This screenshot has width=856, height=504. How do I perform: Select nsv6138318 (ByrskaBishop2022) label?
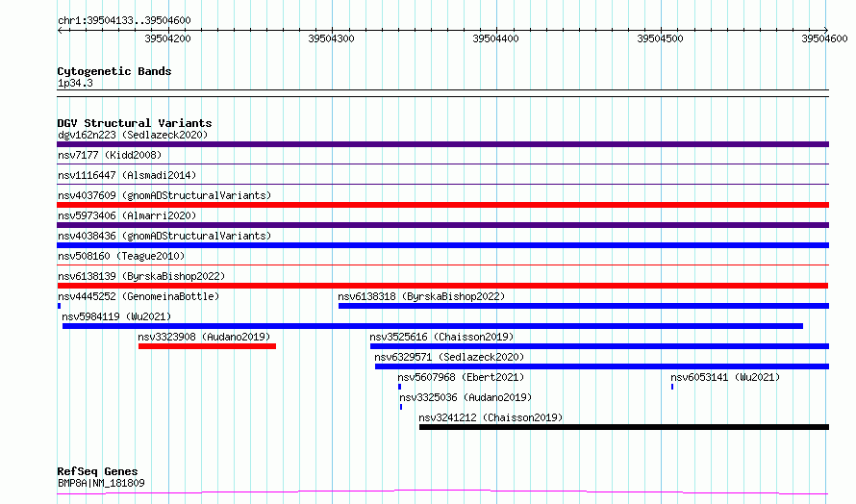tap(421, 296)
